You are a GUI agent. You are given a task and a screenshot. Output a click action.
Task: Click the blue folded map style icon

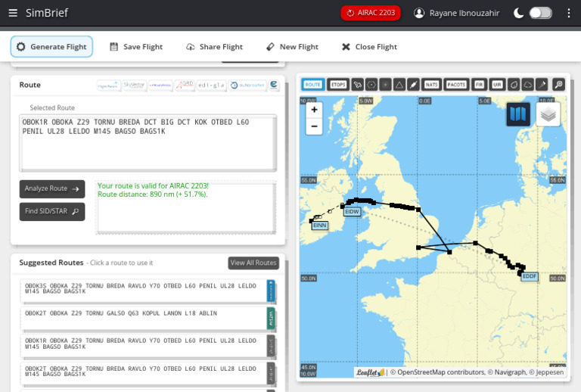[x=518, y=114]
